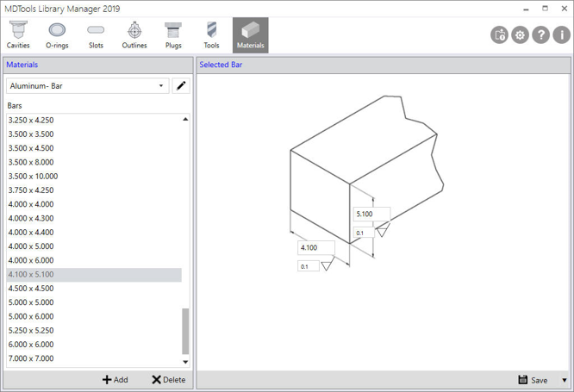Select the Materials library tab
This screenshot has height=392, width=574.
point(251,35)
